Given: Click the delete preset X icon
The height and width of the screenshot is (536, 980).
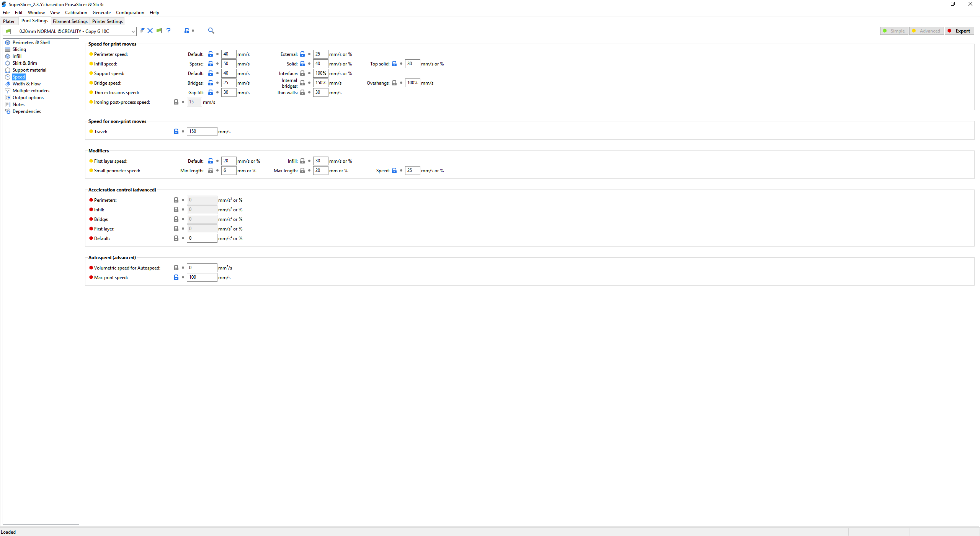Looking at the screenshot, I should [150, 31].
